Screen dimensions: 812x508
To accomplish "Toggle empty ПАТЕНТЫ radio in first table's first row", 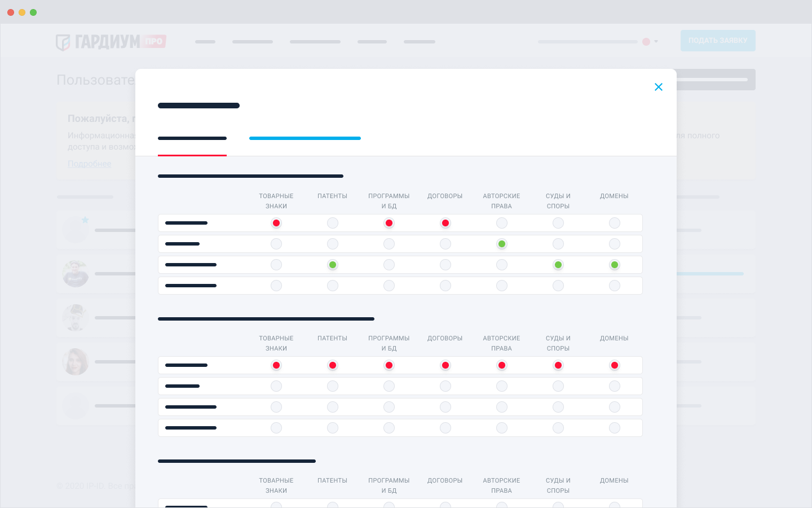I will pos(333,223).
